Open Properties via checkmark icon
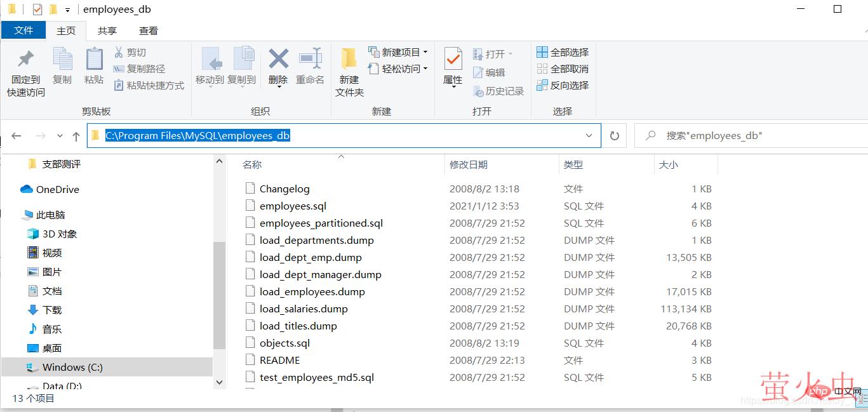Image resolution: width=868 pixels, height=412 pixels. click(x=453, y=60)
